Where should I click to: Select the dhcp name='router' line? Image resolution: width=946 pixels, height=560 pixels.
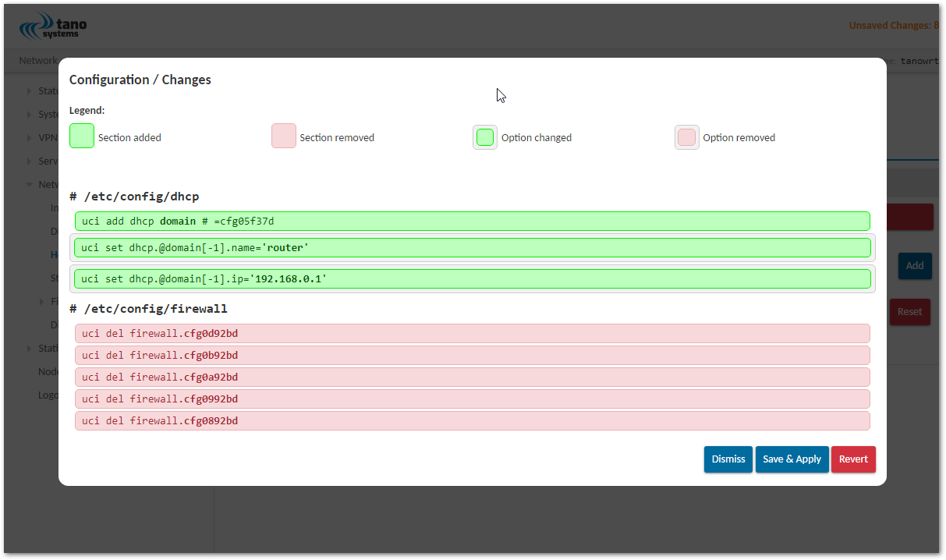tap(473, 248)
